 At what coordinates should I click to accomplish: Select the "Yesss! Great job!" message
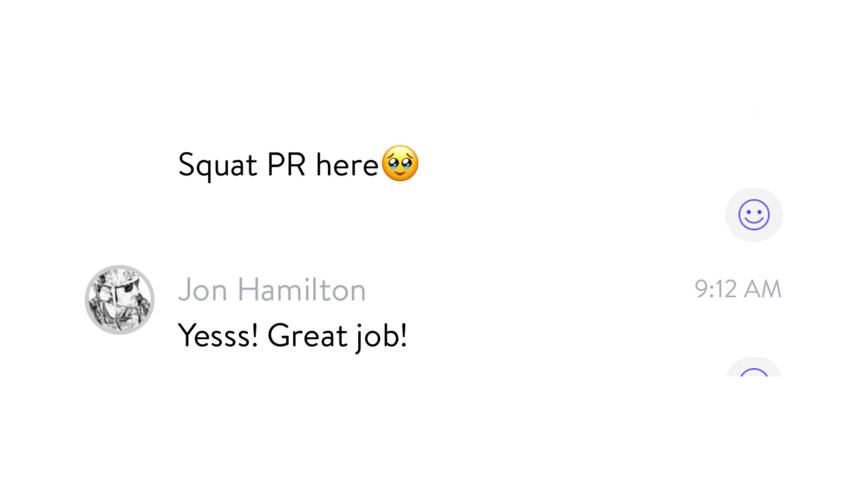tap(292, 335)
